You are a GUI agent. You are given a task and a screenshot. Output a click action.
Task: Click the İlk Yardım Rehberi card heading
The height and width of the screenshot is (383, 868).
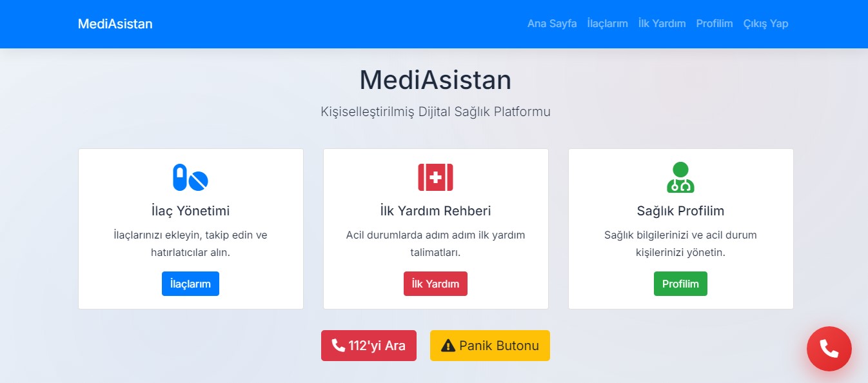435,210
